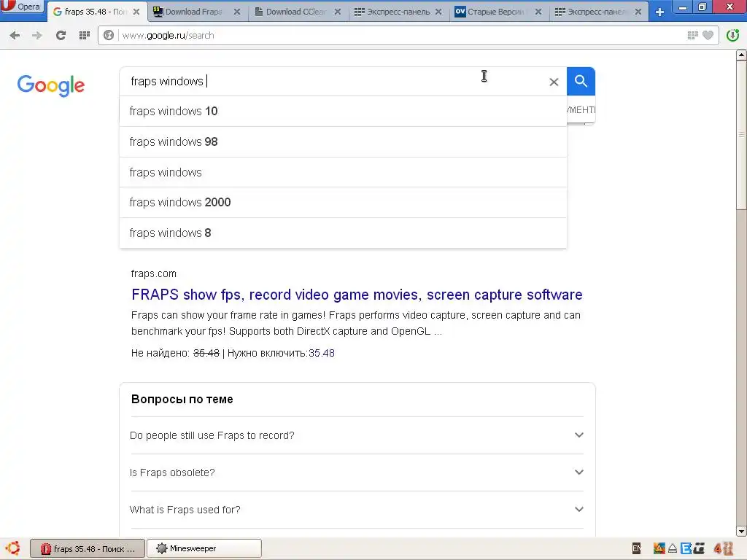
Task: Go forward using the forward arrow
Action: click(37, 35)
